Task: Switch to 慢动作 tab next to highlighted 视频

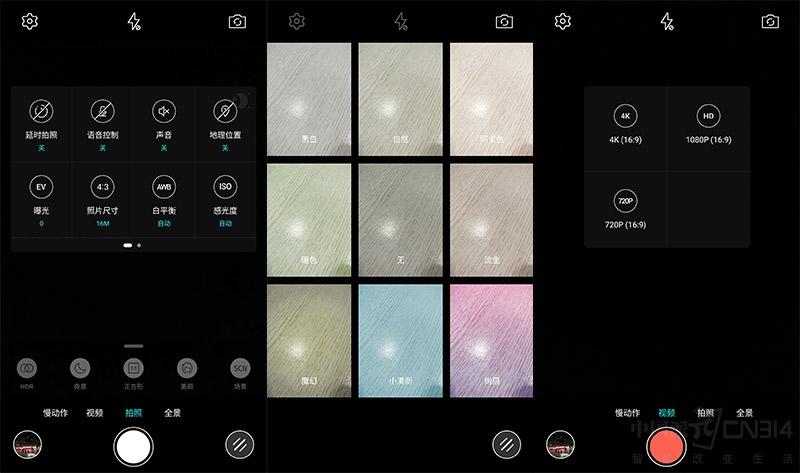Action: click(x=629, y=412)
